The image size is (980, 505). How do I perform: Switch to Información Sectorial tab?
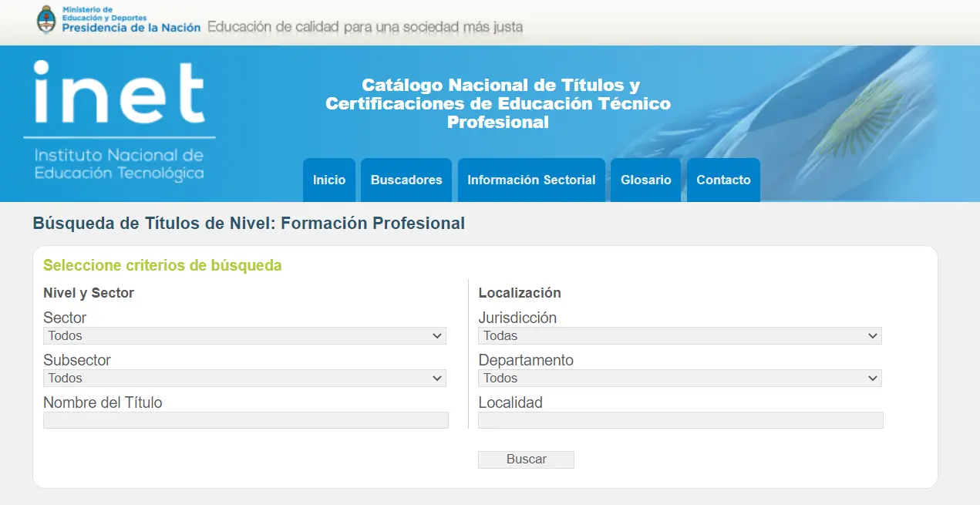pos(531,180)
